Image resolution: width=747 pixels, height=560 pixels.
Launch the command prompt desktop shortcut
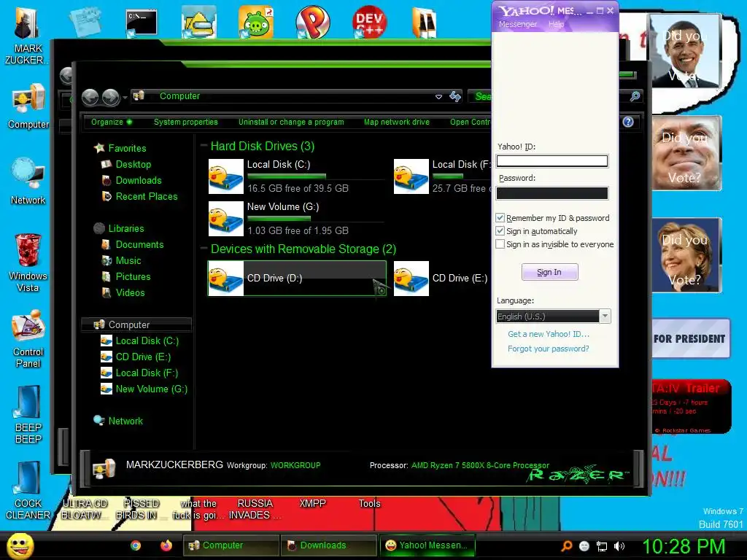142,23
